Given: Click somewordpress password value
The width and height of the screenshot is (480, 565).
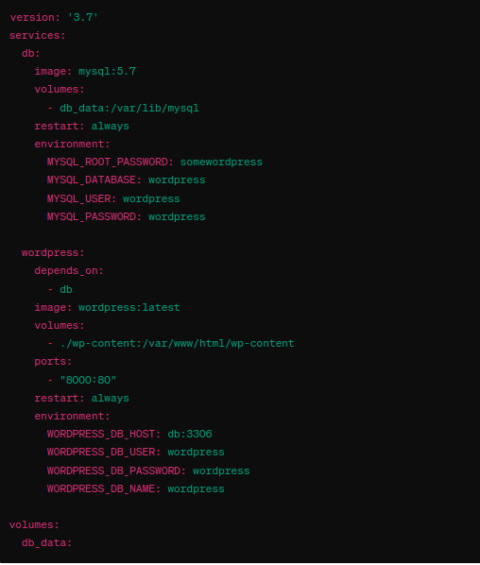Looking at the screenshot, I should (221, 162).
